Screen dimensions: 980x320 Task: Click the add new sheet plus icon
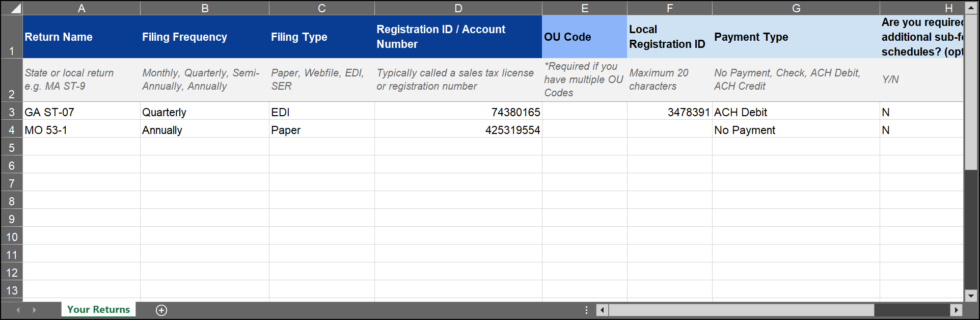161,310
